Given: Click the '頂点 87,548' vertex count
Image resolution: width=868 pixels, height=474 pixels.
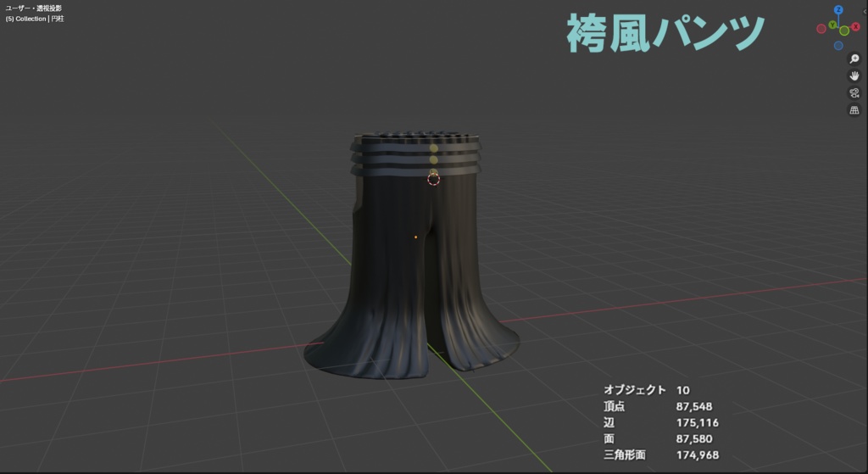Looking at the screenshot, I should [x=658, y=406].
